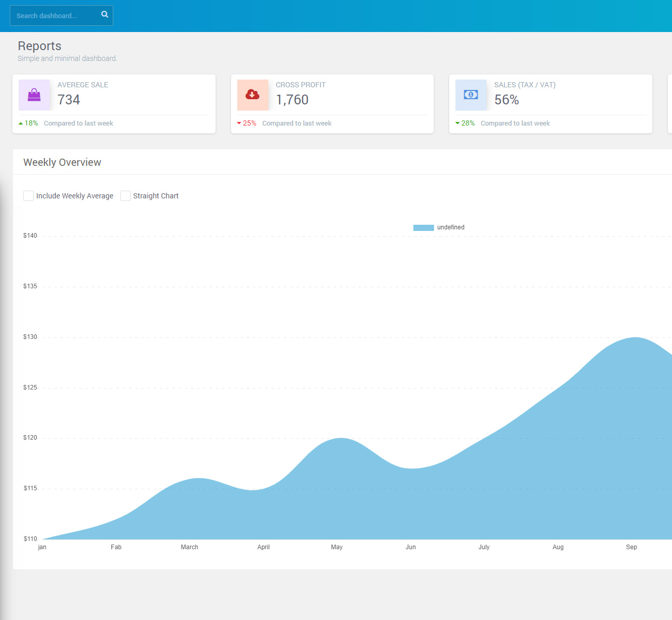
Task: Click the red cloud download icon
Action: click(x=252, y=95)
